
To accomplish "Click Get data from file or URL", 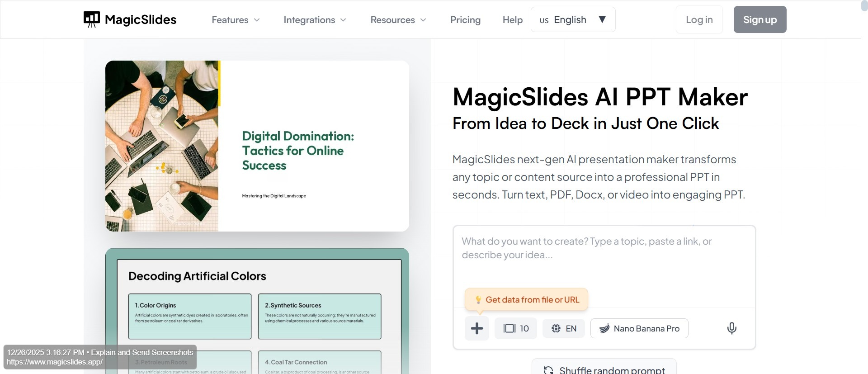I will (526, 299).
